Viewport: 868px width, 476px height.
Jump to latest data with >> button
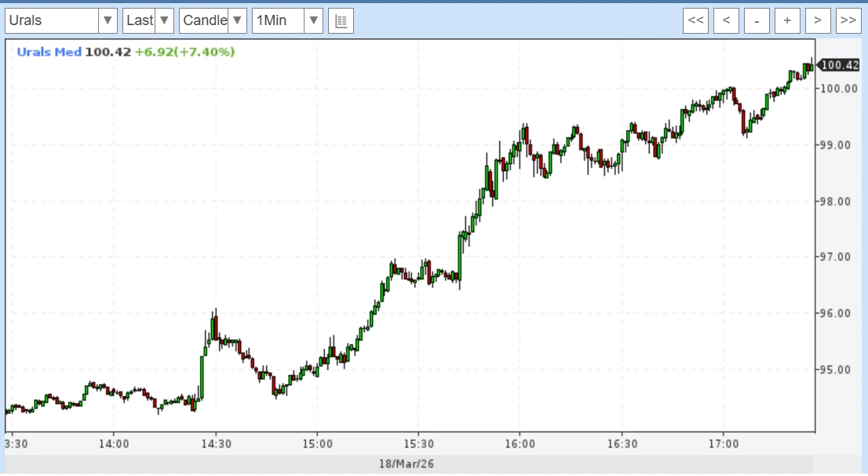pos(848,21)
